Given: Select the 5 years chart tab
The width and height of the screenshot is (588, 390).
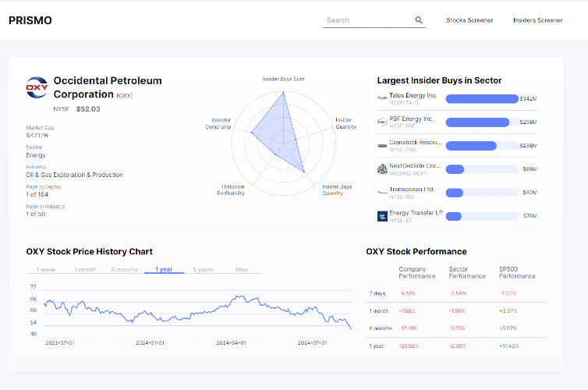Looking at the screenshot, I should pyautogui.click(x=204, y=269).
